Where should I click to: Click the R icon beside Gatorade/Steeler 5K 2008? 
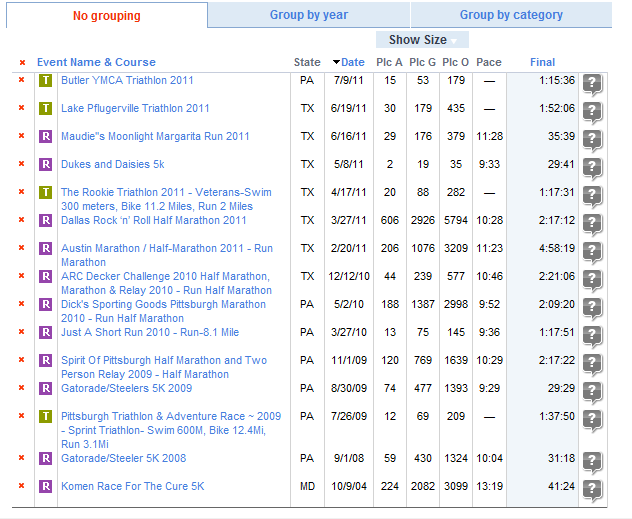click(x=46, y=458)
